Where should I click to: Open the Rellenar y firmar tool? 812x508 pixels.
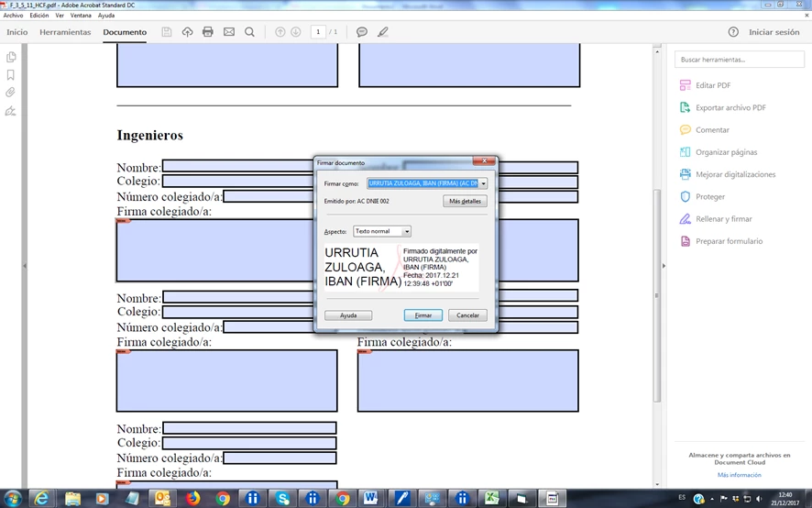point(716,219)
